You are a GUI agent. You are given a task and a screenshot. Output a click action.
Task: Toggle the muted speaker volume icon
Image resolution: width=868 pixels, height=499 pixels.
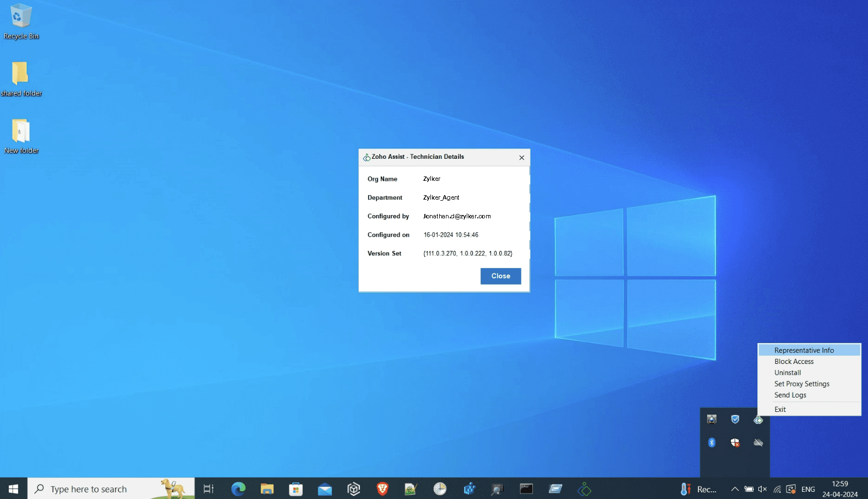point(763,489)
